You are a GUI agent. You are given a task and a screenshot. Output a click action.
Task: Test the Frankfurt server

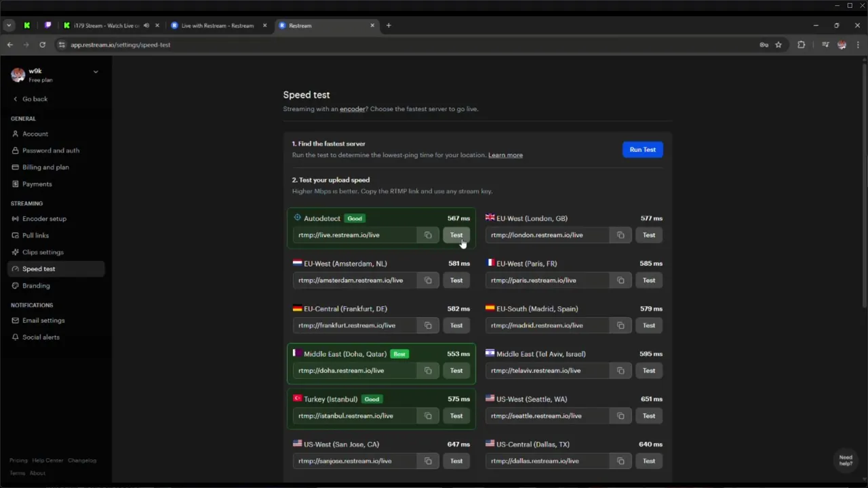point(456,325)
